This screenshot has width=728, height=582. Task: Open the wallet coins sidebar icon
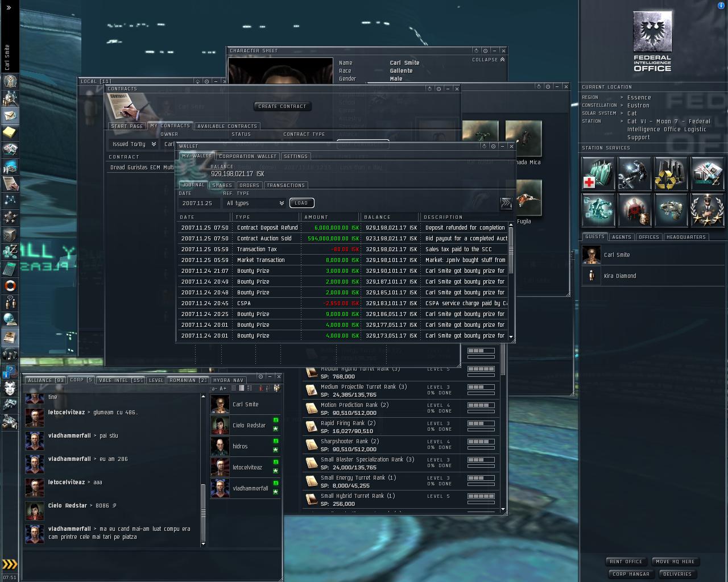click(10, 252)
